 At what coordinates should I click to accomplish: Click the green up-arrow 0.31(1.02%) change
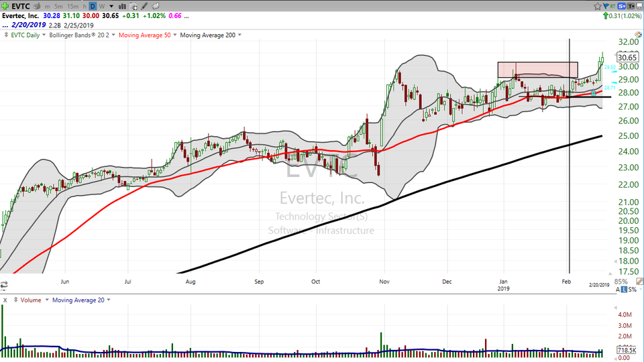[622, 16]
